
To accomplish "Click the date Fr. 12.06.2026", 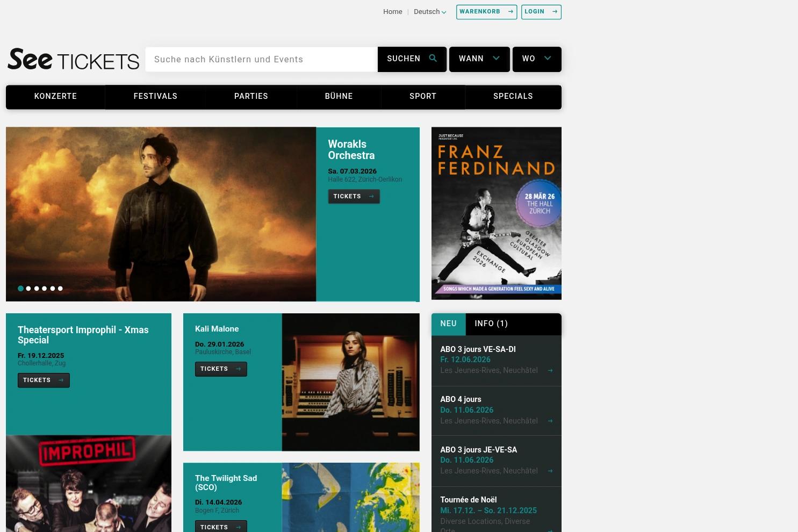I will [465, 360].
